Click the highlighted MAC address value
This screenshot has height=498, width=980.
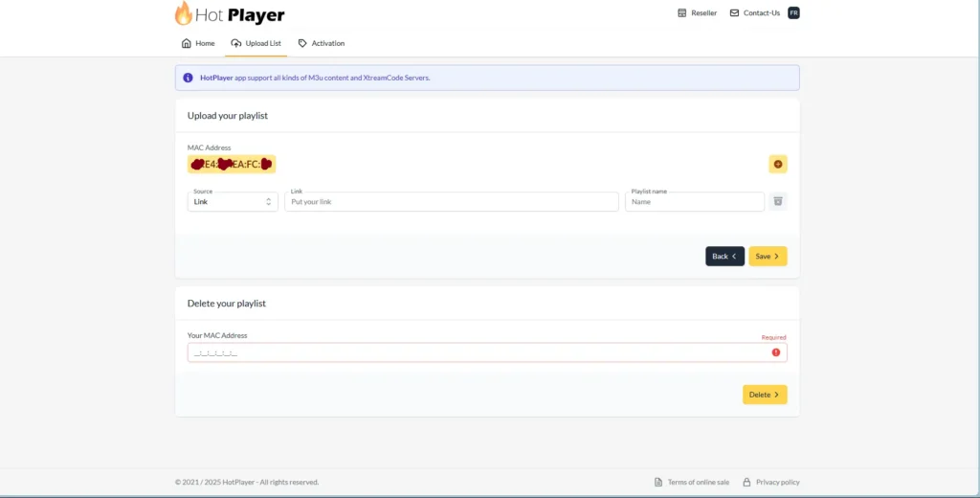[x=232, y=164]
